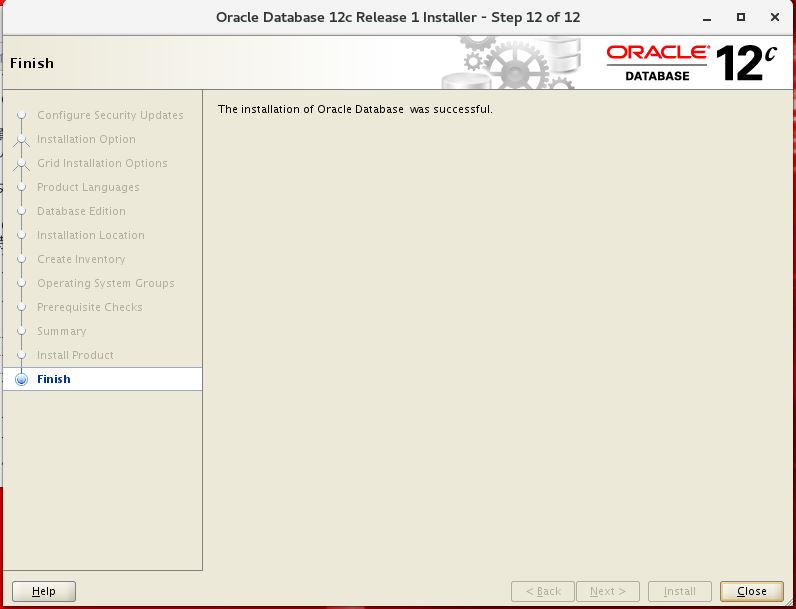Click the disabled Install button
This screenshot has height=609, width=796.
click(679, 591)
